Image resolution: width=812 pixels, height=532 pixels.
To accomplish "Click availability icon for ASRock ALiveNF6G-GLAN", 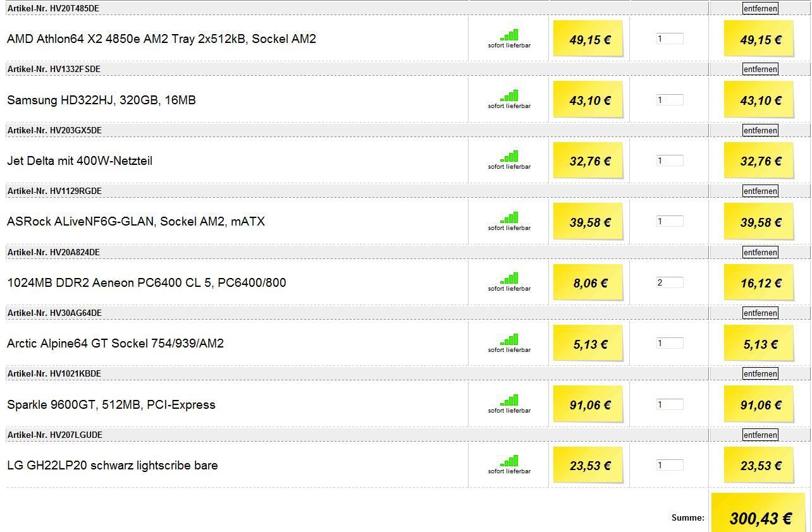I will tap(509, 218).
